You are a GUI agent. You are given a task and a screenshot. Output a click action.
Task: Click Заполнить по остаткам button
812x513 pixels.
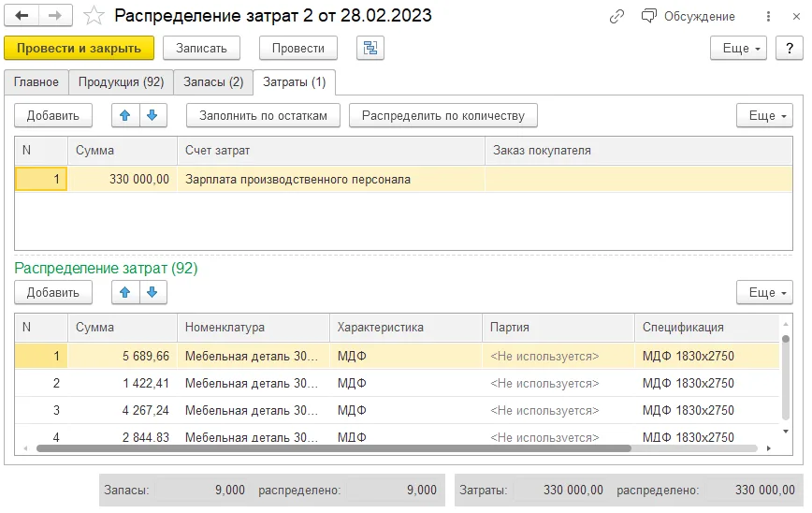pyautogui.click(x=263, y=115)
